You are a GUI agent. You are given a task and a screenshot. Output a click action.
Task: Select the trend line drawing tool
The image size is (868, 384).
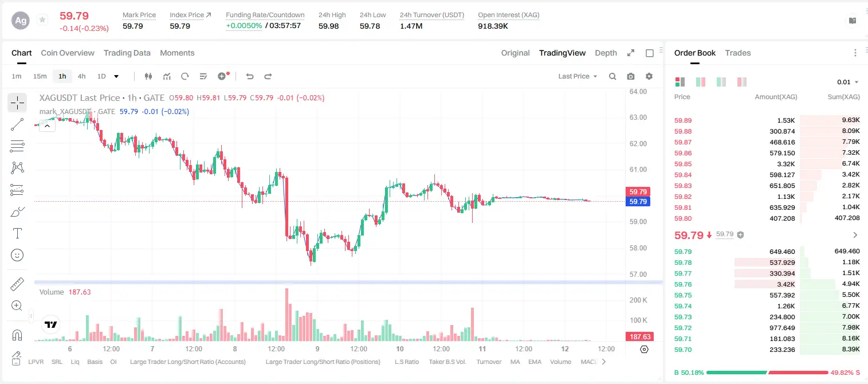(x=17, y=124)
